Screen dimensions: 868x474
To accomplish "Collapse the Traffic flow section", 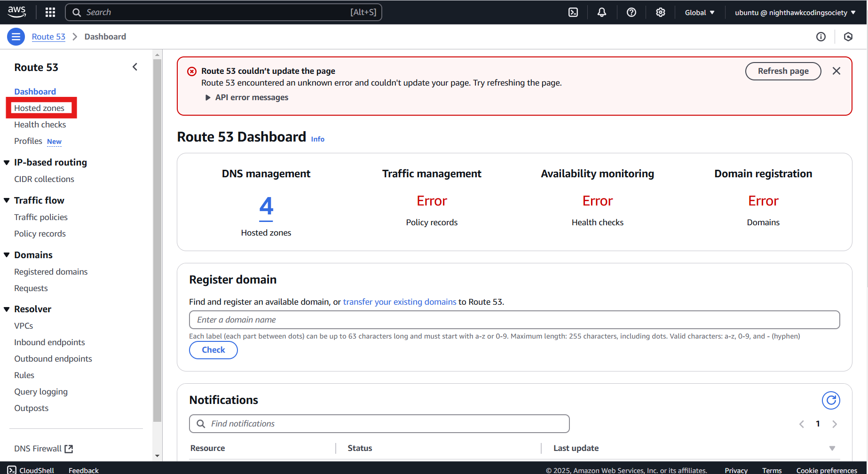I will (x=7, y=201).
